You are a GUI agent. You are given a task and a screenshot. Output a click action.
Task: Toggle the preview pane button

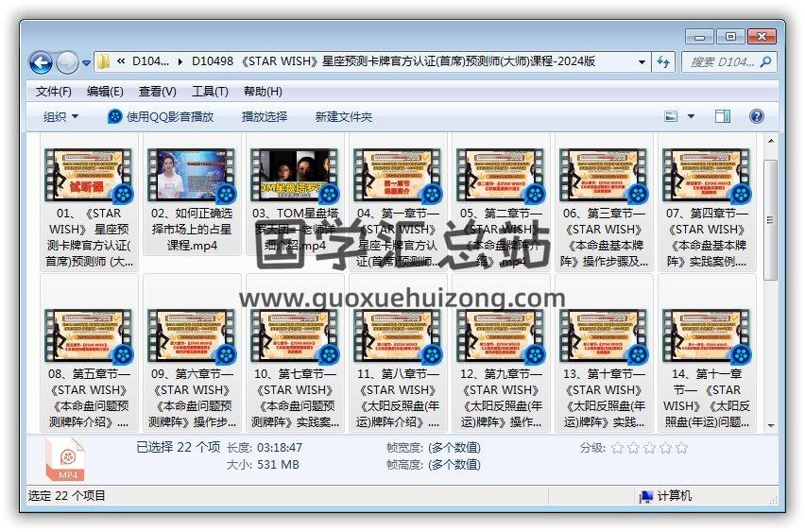723,116
